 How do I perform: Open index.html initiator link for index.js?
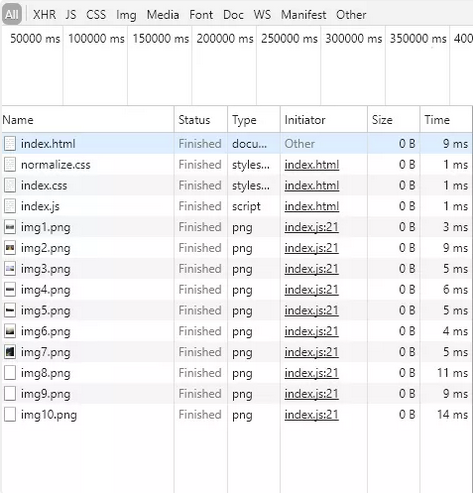point(312,206)
